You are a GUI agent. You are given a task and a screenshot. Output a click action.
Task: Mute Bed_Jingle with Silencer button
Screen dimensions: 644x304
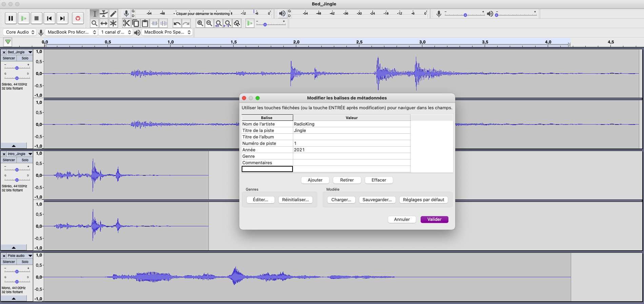tap(9, 58)
